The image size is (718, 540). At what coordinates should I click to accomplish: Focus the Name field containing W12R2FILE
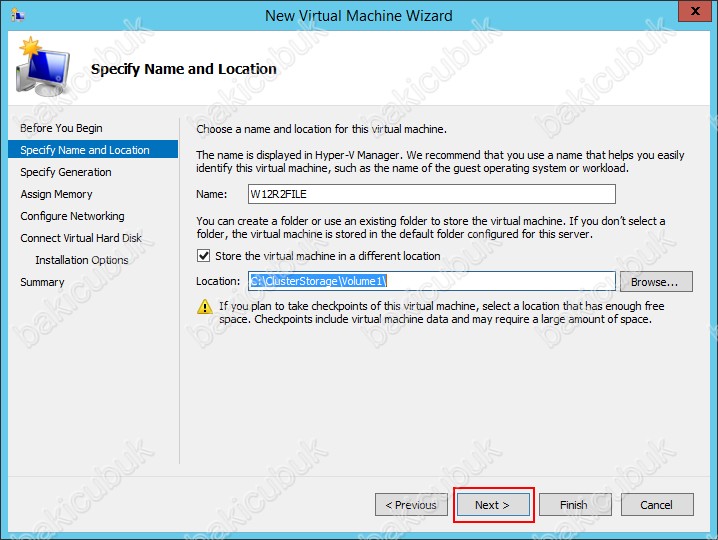[432, 194]
